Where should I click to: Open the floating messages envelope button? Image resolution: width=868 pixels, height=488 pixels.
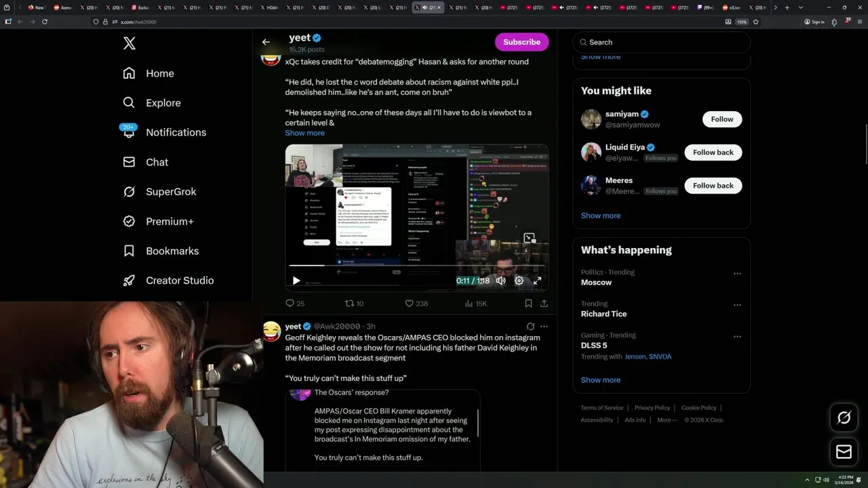(844, 452)
